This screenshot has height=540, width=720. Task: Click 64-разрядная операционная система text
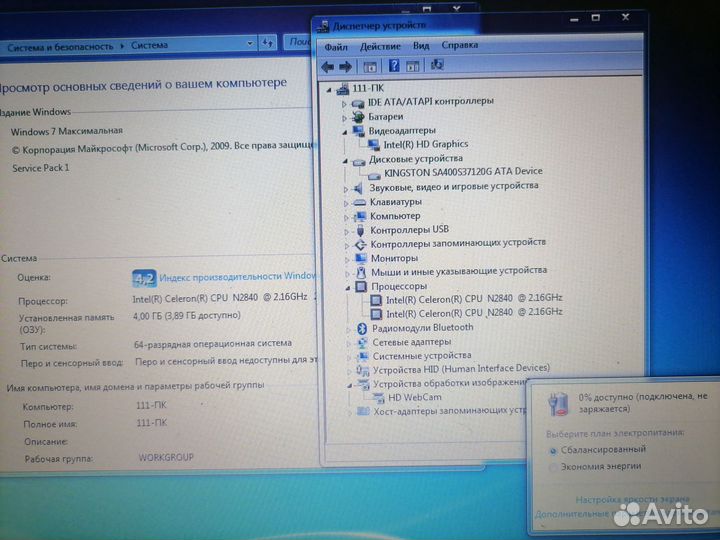pos(213,343)
